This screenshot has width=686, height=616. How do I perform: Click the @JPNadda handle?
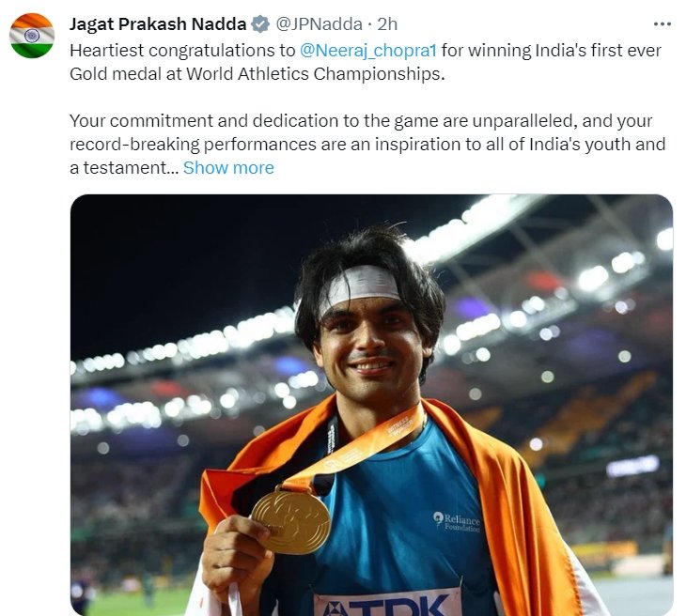pyautogui.click(x=317, y=24)
